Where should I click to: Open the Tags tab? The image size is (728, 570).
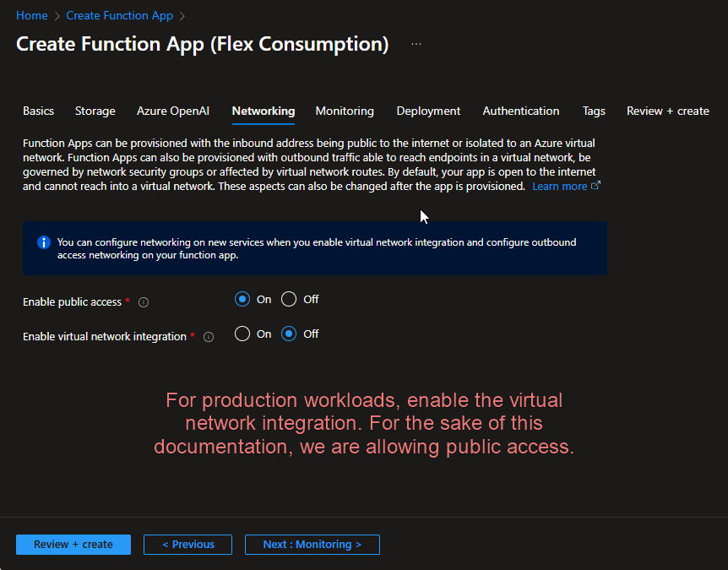tap(594, 111)
